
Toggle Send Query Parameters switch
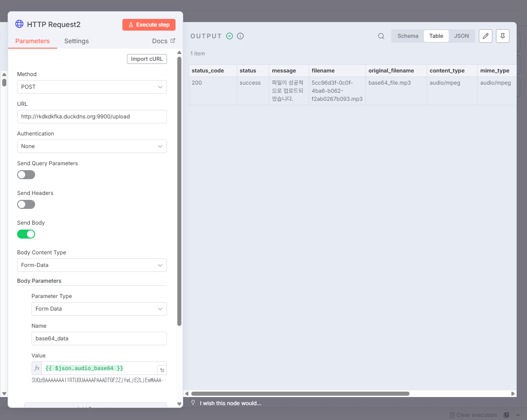click(26, 175)
